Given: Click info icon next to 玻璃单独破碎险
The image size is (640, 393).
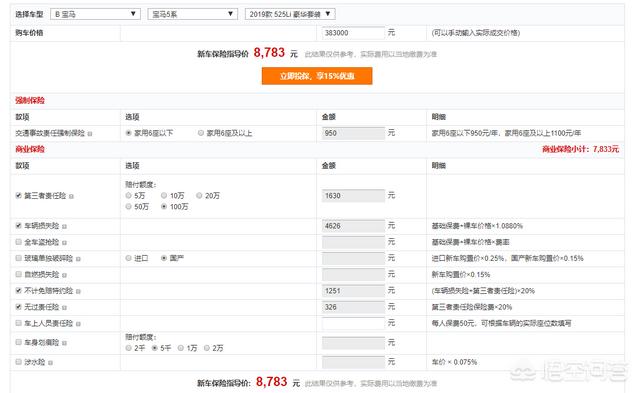Looking at the screenshot, I should coord(78,259).
